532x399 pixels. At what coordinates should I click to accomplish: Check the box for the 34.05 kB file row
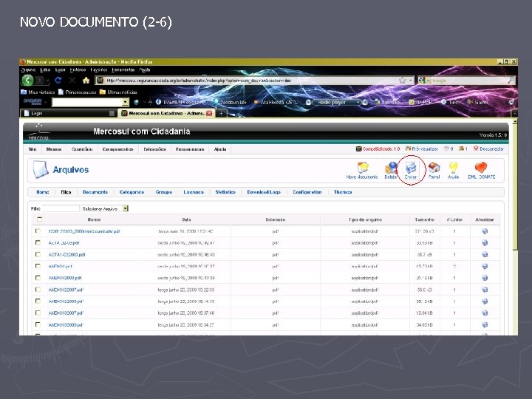pos(38,324)
